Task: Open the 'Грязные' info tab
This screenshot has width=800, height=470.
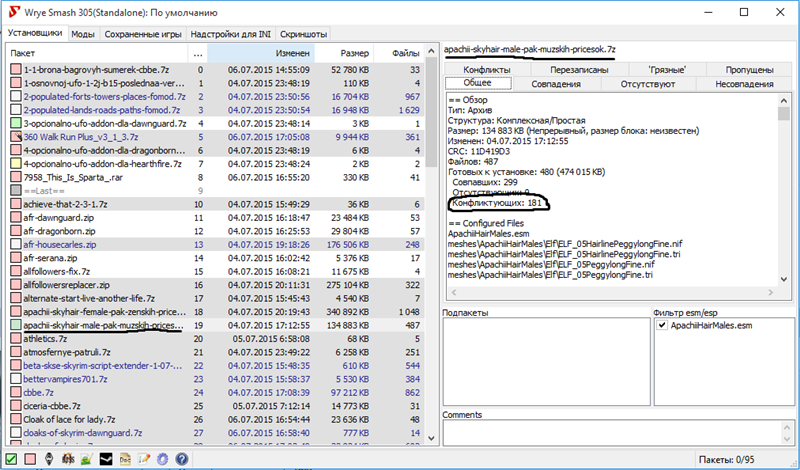Action: click(667, 69)
